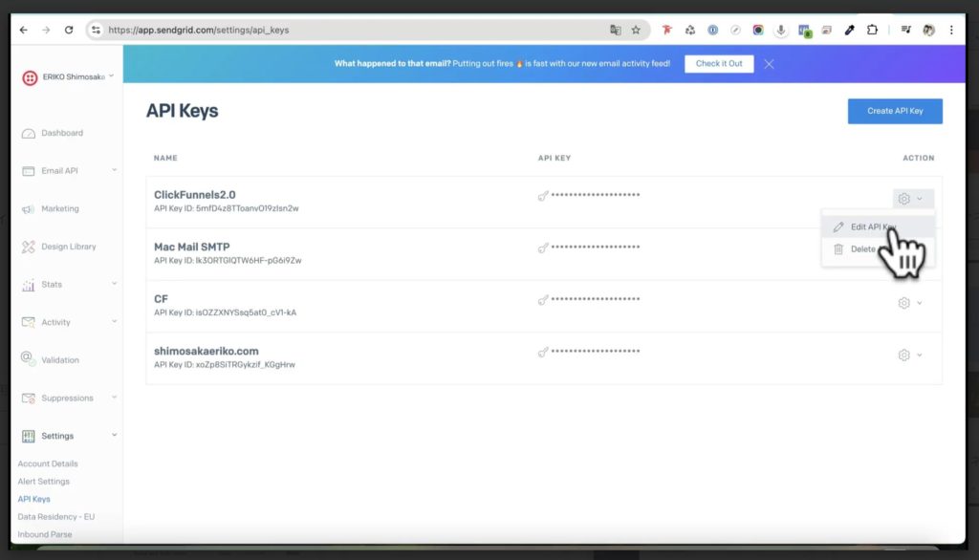Click the Stats chart icon
979x560 pixels.
pos(29,285)
